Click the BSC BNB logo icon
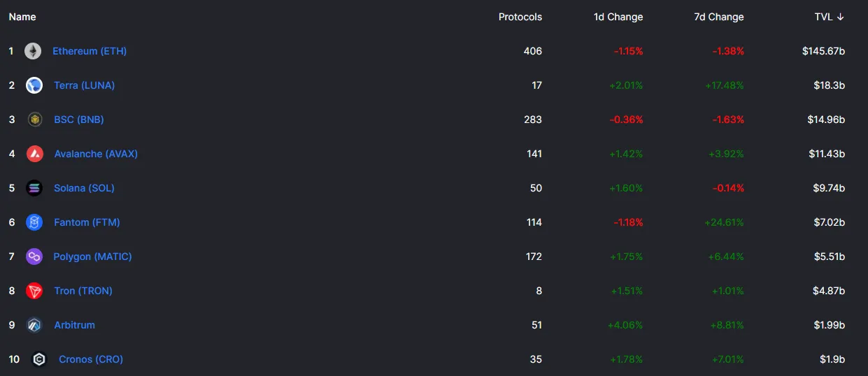Image resolution: width=868 pixels, height=376 pixels. click(x=34, y=120)
